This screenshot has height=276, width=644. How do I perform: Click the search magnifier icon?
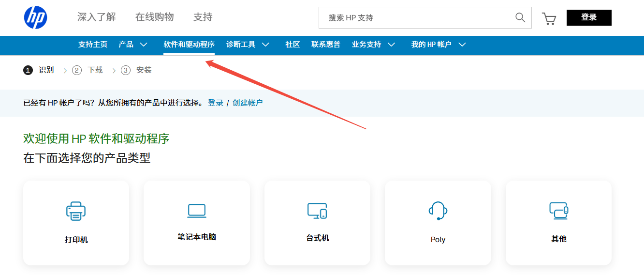click(520, 18)
